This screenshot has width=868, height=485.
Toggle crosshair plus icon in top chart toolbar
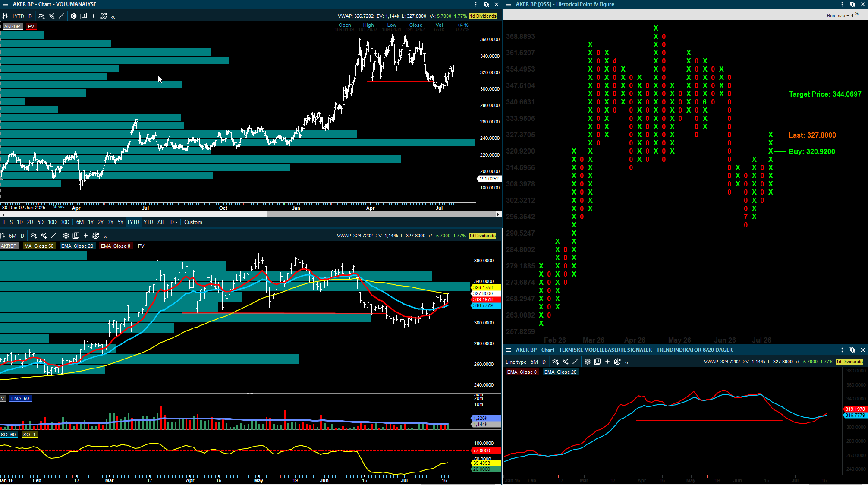click(94, 16)
